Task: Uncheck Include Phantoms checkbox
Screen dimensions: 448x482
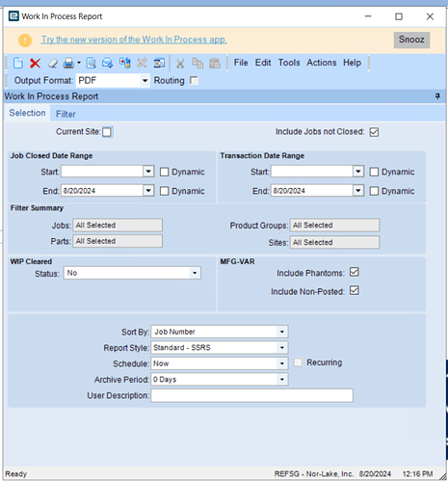Action: click(x=355, y=272)
